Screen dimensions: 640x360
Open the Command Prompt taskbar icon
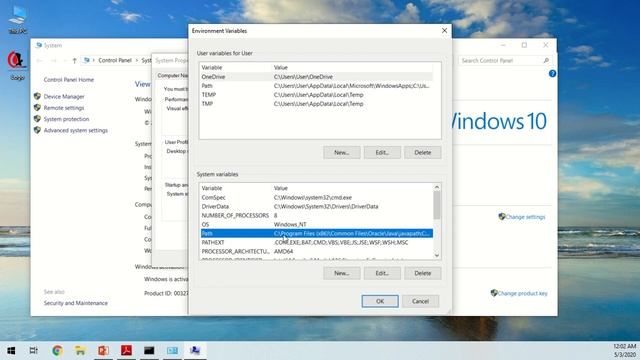pyautogui.click(x=149, y=351)
